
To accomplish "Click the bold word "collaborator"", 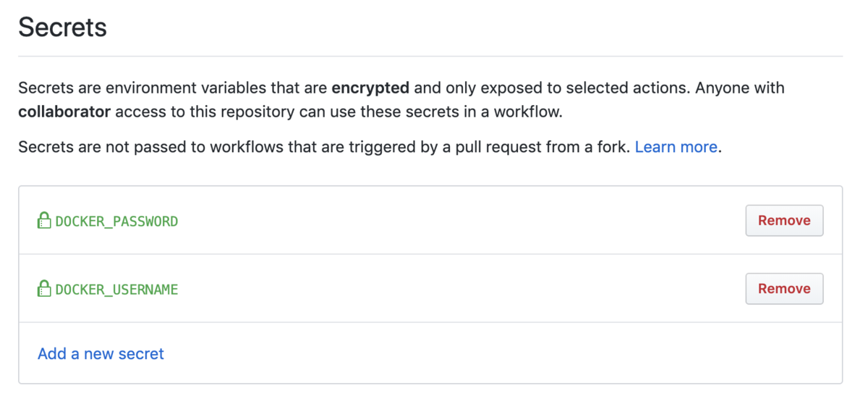I will point(64,112).
